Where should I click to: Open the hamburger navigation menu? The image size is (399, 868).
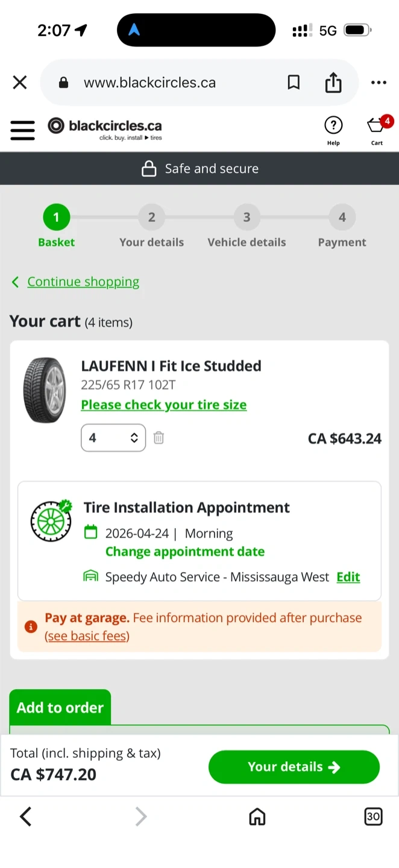pyautogui.click(x=23, y=130)
